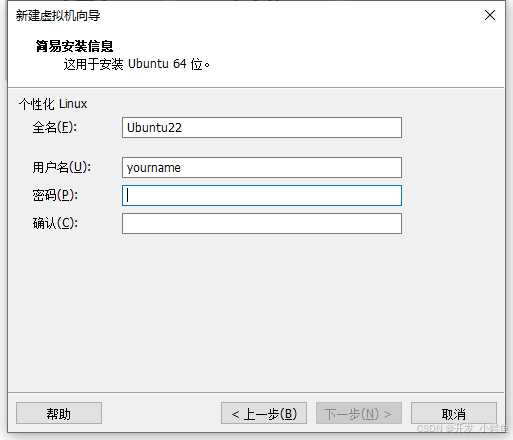Click the 新建虚拟机向导 title bar text
The width and height of the screenshot is (513, 440).
(x=58, y=16)
